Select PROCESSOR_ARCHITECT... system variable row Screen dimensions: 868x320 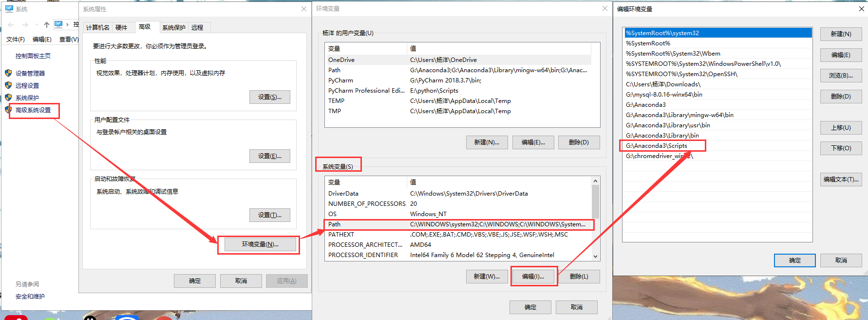coord(458,245)
